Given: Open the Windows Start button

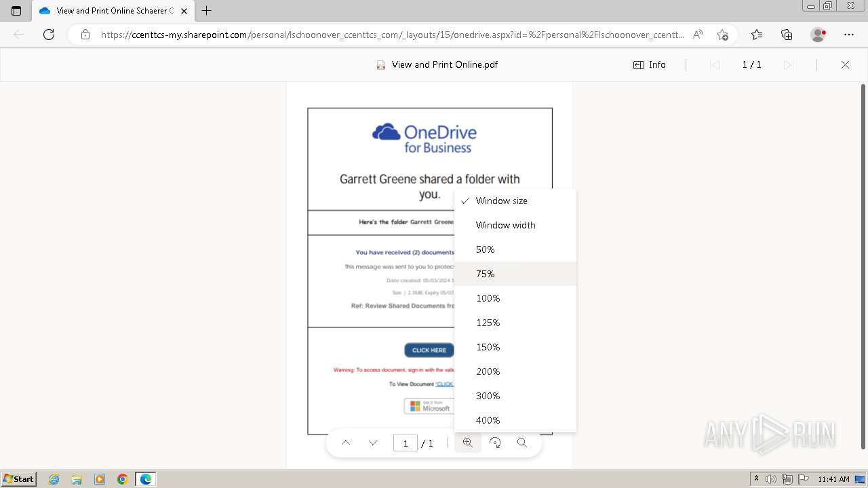Looking at the screenshot, I should [18, 479].
